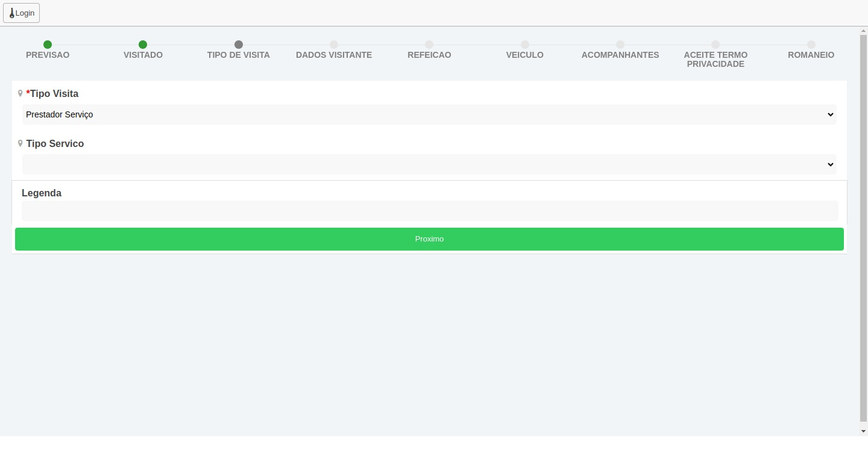Select the ACEITE TERMO PRIVACIDADE step
Image resolution: width=868 pixels, height=462 pixels.
(x=715, y=59)
